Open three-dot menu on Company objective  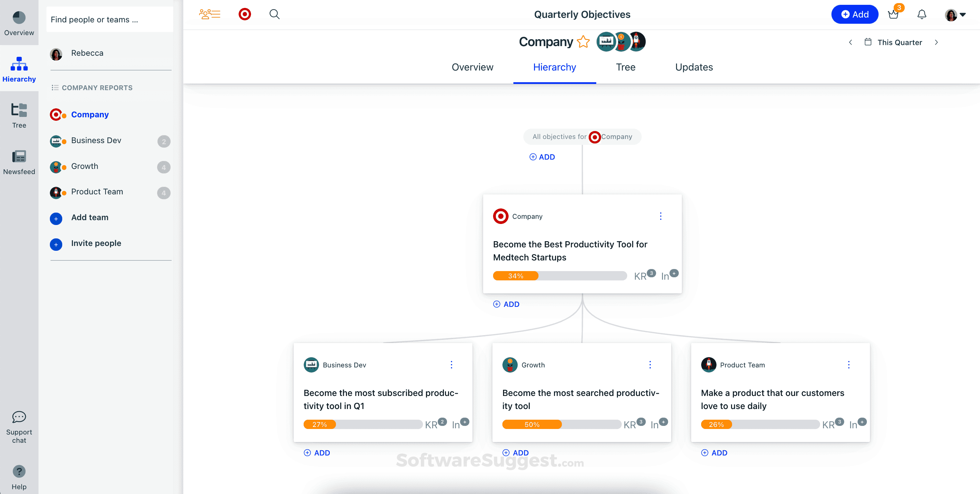pyautogui.click(x=661, y=216)
